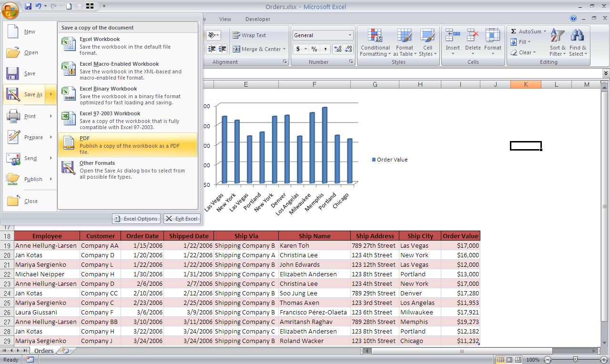Switch to Page Break Preview view
The height and width of the screenshot is (364, 610).
pos(517,360)
